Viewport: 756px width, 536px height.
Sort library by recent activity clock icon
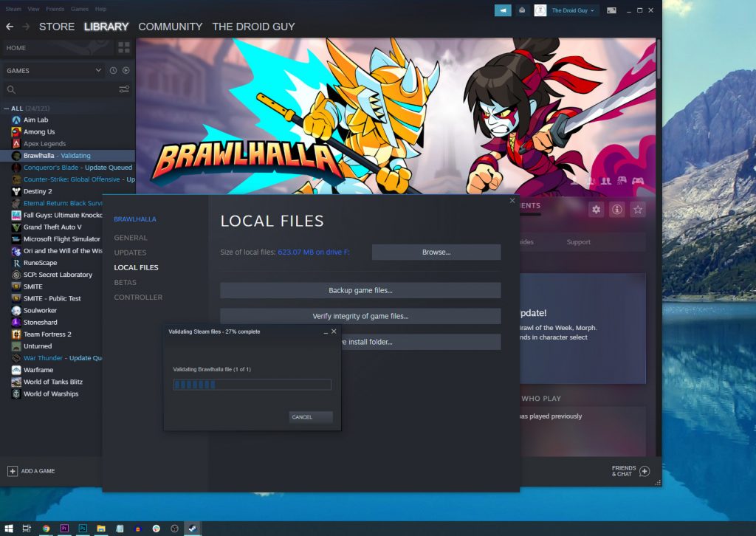[113, 70]
